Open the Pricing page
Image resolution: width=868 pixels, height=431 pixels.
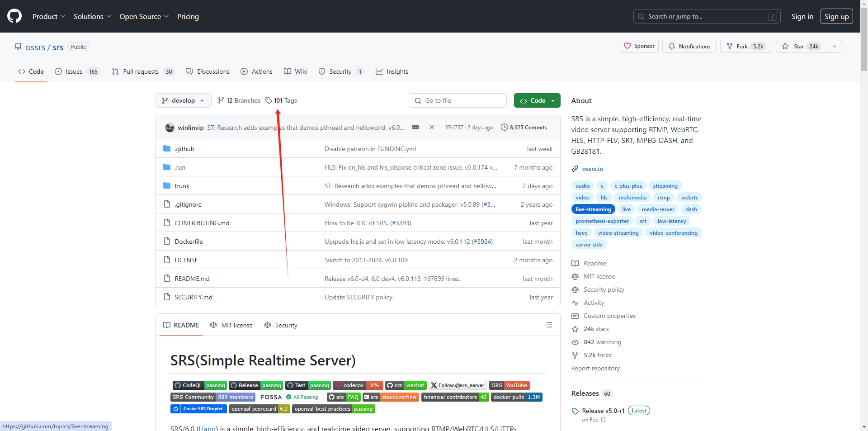188,16
